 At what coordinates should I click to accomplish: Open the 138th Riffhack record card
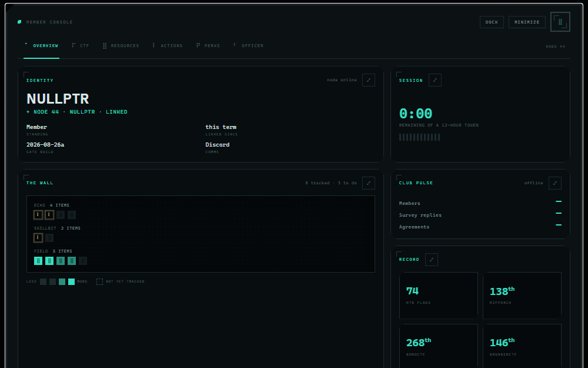coord(522,296)
